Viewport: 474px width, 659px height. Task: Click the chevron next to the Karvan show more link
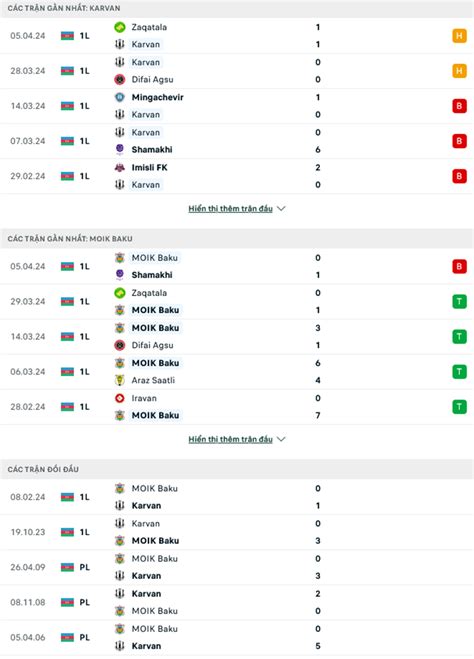(281, 209)
